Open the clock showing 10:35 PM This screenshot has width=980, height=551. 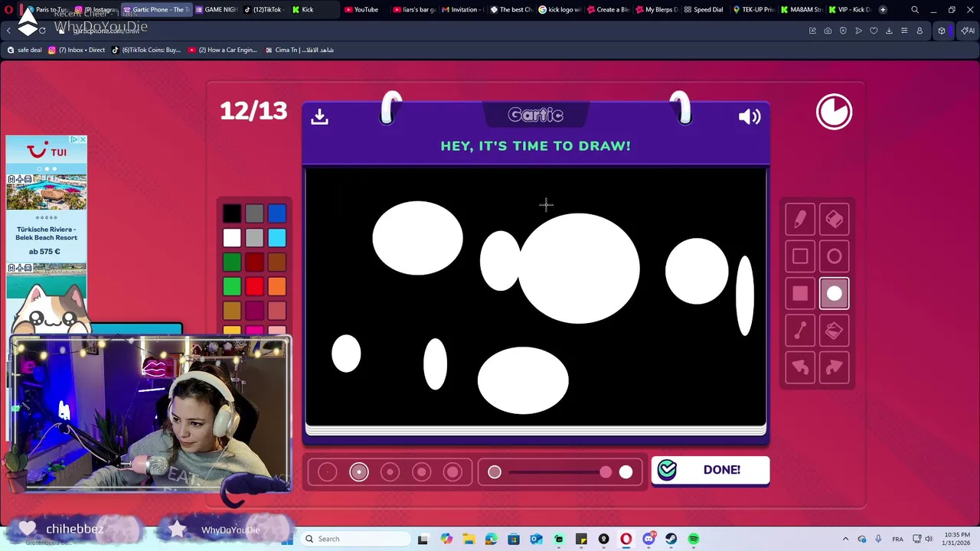957,539
